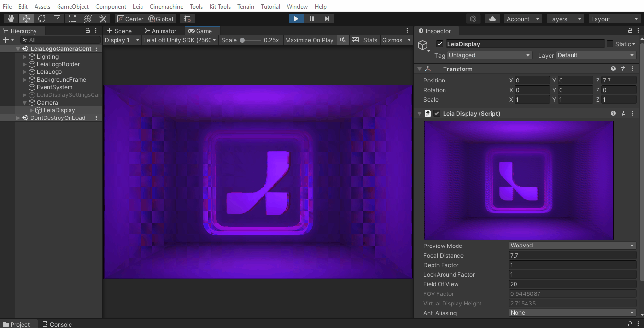Toggle the Stats overlay
The height and width of the screenshot is (328, 644).
370,40
